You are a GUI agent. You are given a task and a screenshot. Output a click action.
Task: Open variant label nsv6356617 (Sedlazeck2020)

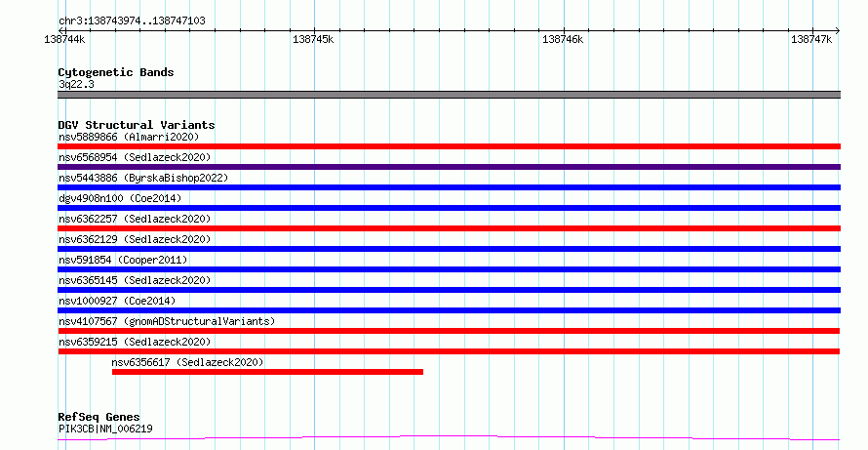pos(187,362)
